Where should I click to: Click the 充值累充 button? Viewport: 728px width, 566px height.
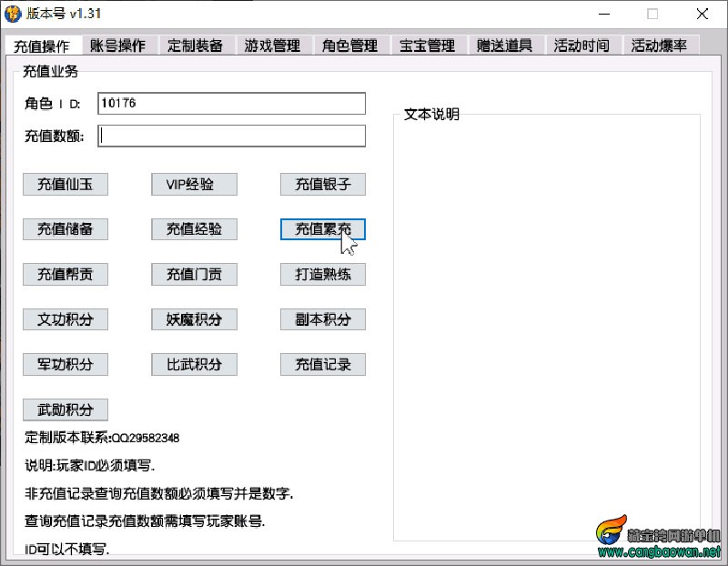pyautogui.click(x=323, y=229)
